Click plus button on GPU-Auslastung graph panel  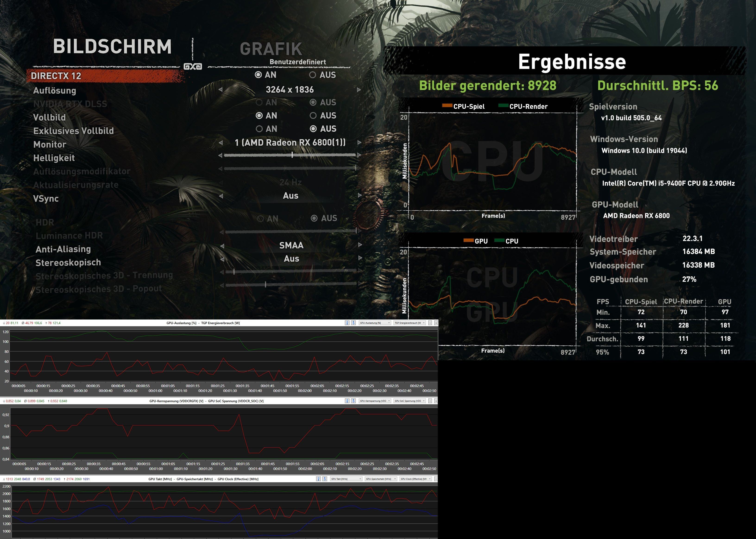436,323
